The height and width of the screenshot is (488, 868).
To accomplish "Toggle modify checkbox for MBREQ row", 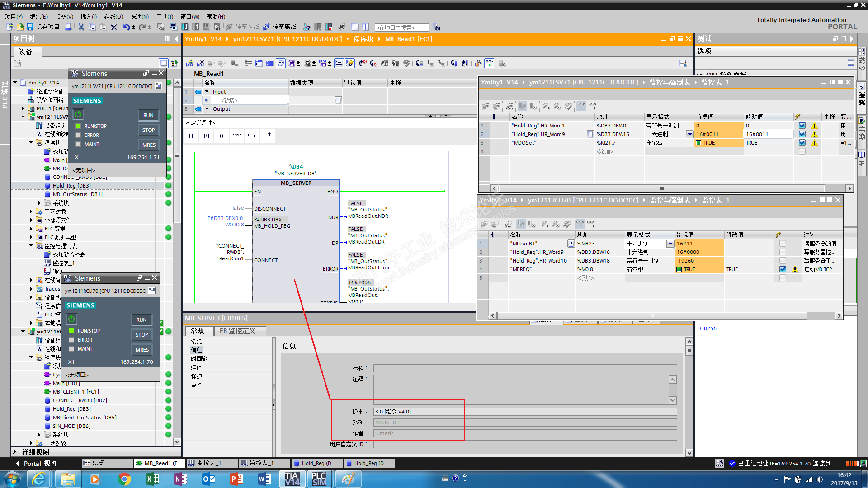I will (x=783, y=269).
